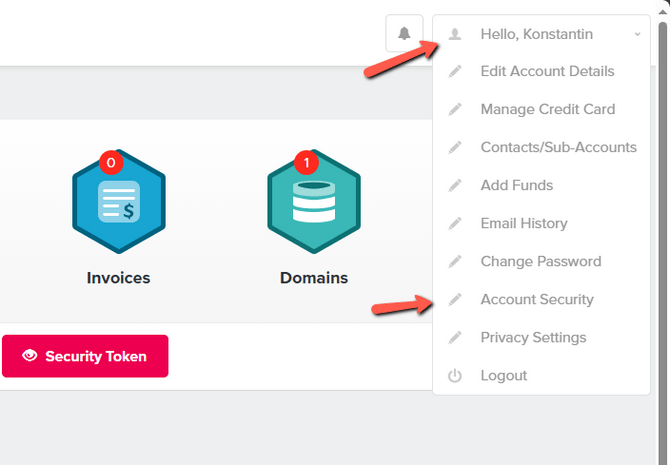Go to Contacts/Sub-Accounts
The width and height of the screenshot is (670, 465).
pyautogui.click(x=558, y=148)
